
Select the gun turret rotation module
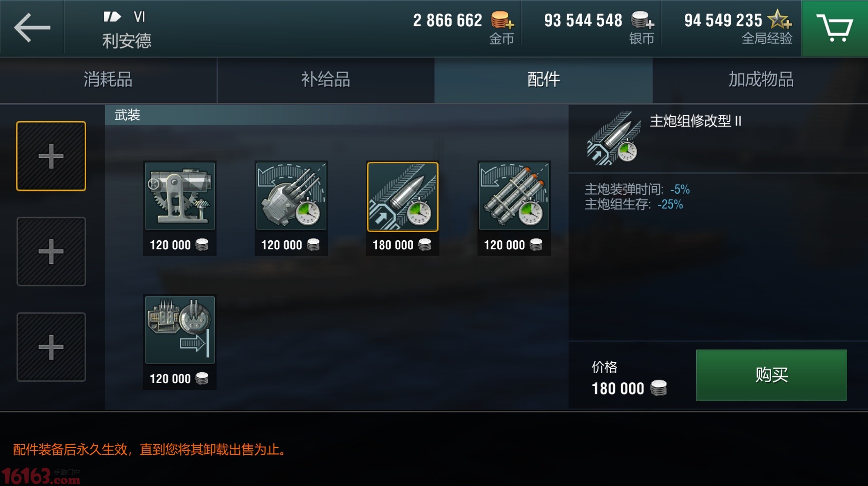click(291, 208)
